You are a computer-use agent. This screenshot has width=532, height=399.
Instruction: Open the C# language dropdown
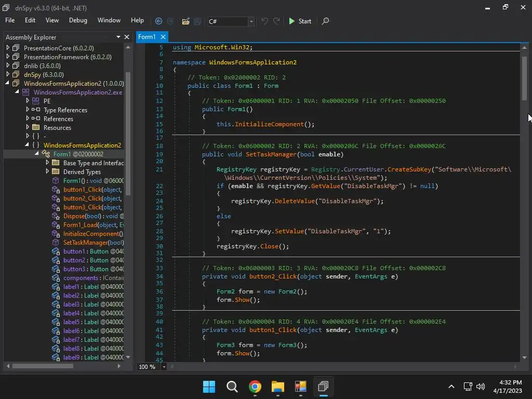click(251, 21)
